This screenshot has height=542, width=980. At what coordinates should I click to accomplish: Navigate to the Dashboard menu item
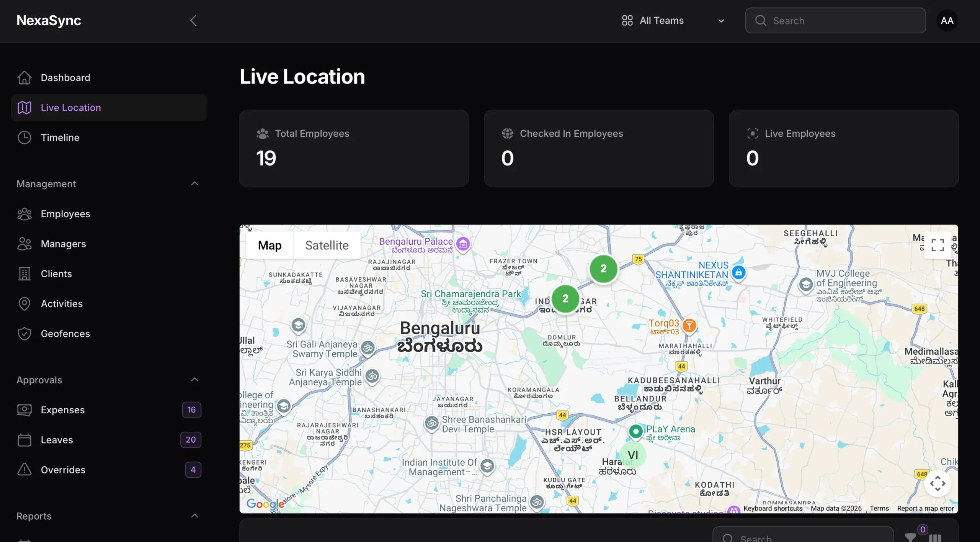point(65,77)
